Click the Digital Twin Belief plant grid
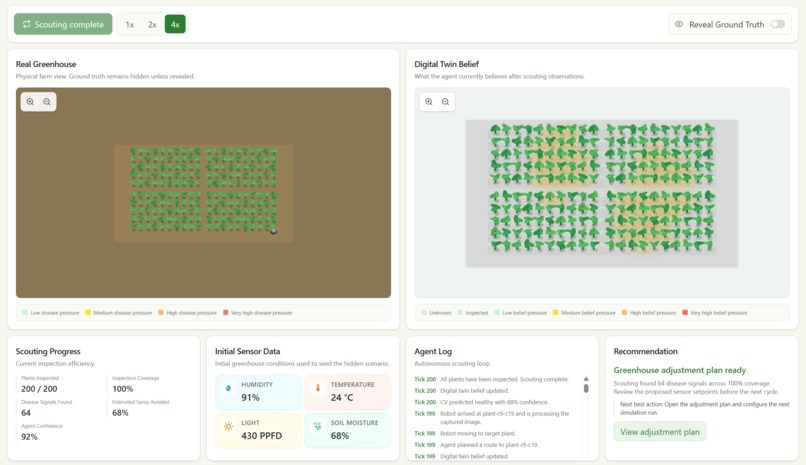This screenshot has width=806, height=465. tap(602, 188)
